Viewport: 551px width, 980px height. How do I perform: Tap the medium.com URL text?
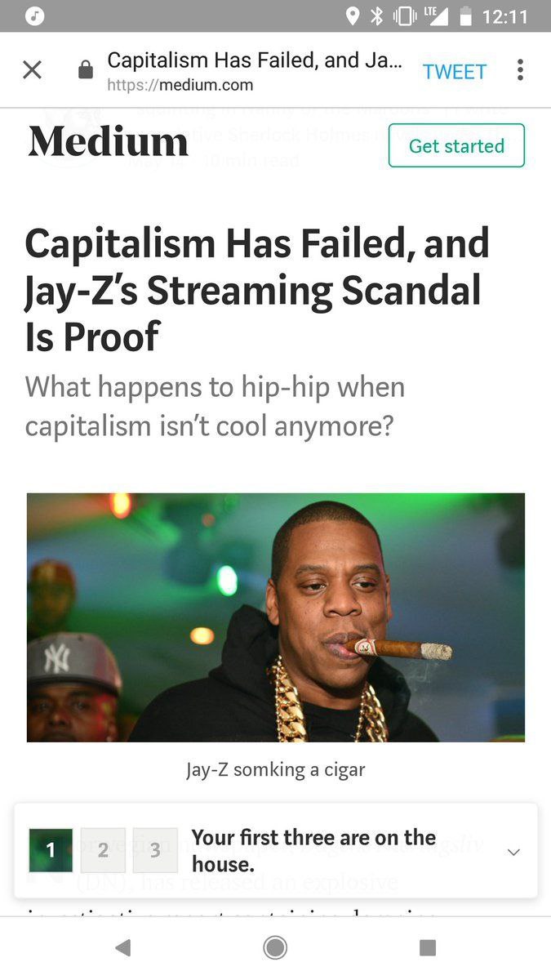pos(180,85)
